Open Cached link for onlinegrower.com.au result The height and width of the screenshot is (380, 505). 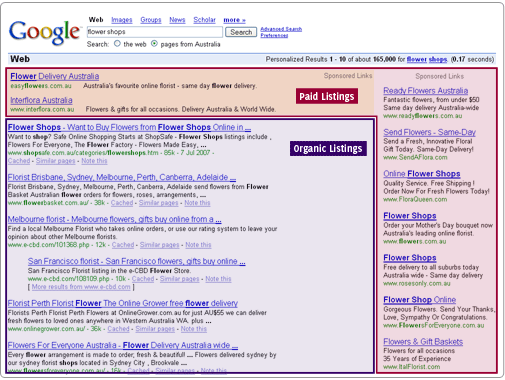(118, 329)
